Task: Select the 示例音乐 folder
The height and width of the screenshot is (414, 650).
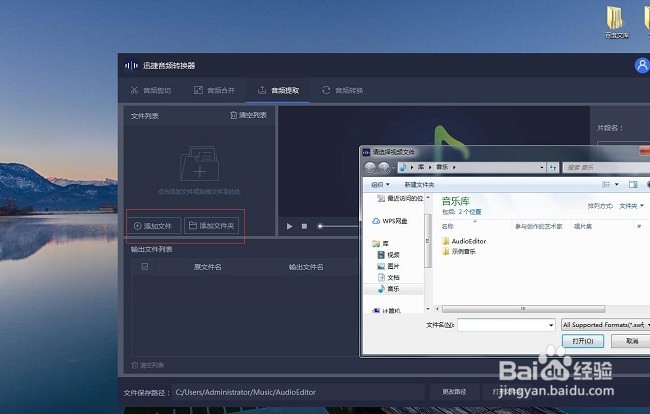Action: [x=459, y=251]
